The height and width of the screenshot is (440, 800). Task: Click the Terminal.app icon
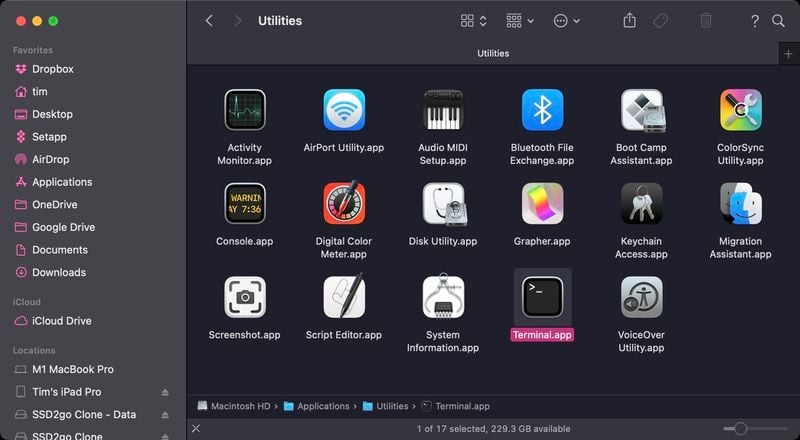click(x=542, y=297)
